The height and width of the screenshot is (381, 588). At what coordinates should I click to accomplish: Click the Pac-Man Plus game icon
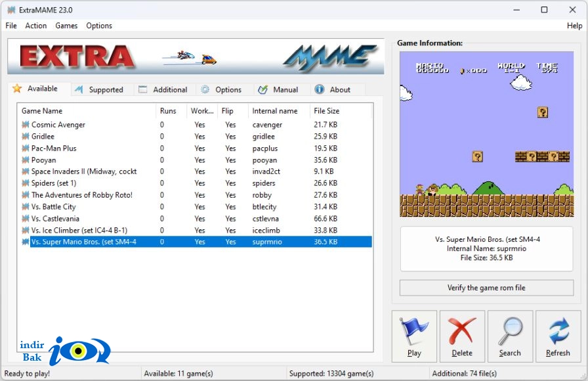point(26,148)
